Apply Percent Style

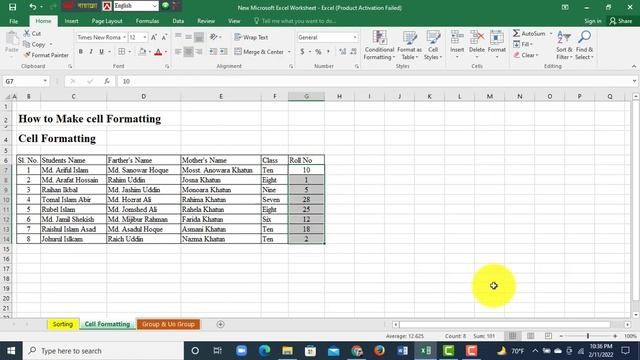[x=318, y=52]
